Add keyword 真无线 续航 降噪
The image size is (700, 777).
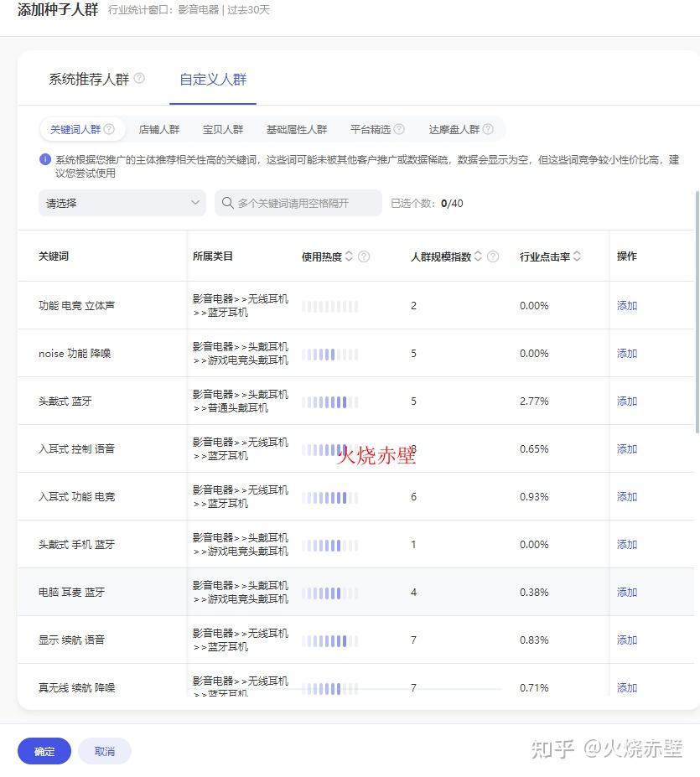[627, 688]
